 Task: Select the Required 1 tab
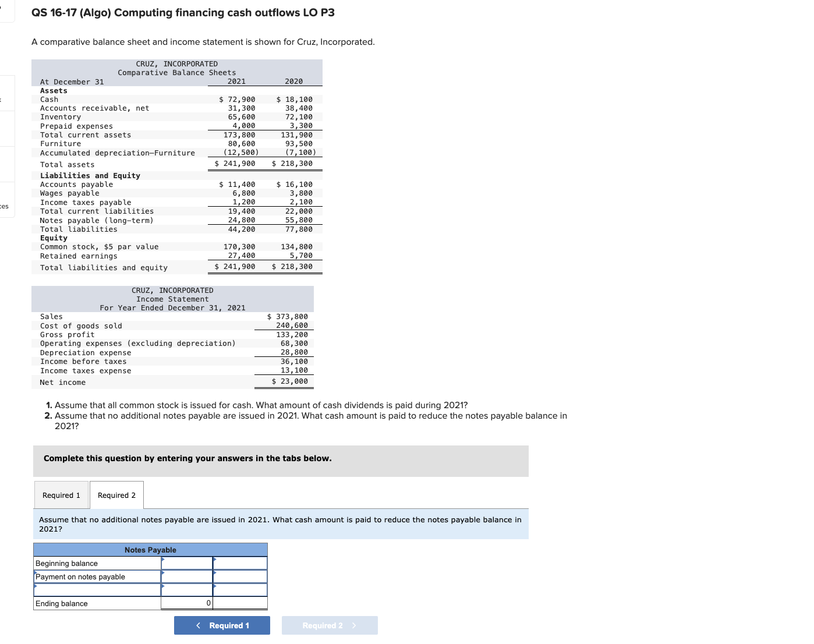pos(61,495)
